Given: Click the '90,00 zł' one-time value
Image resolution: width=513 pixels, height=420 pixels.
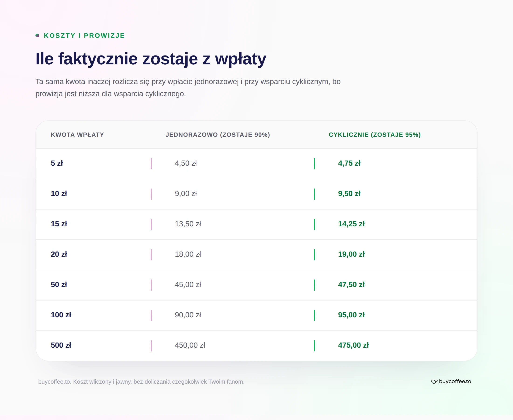Looking at the screenshot, I should [188, 315].
